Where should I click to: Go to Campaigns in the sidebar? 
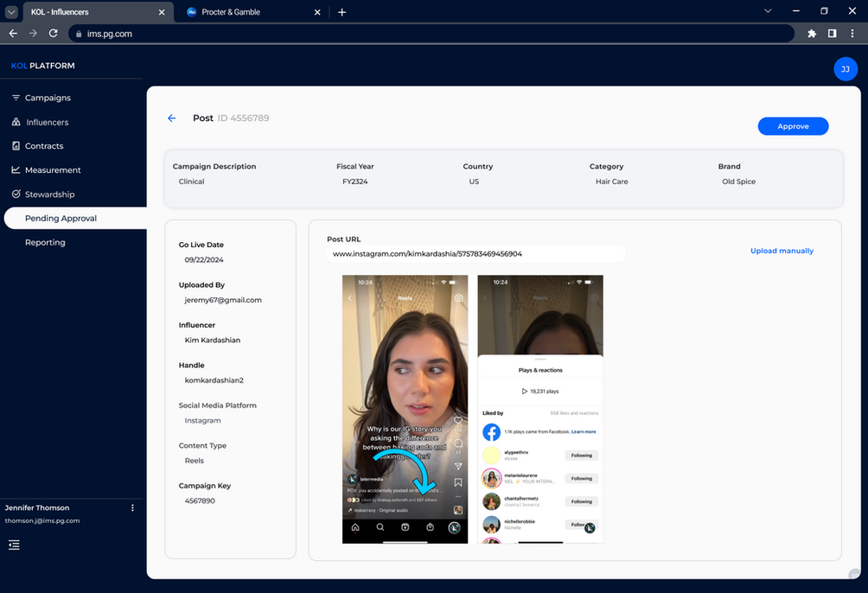(48, 98)
